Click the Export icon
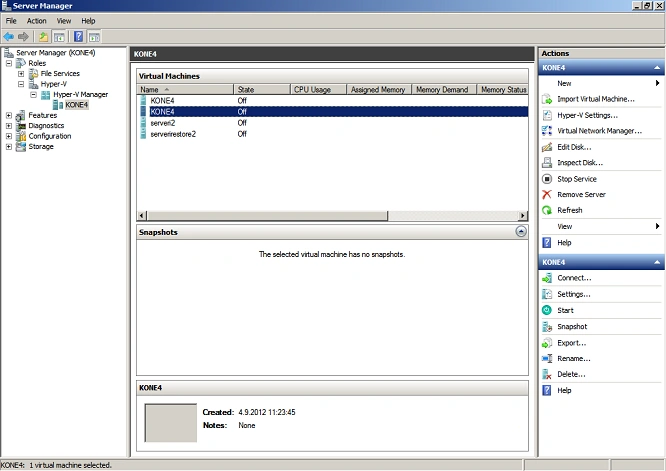Screen dimensions: 666x471 547,343
